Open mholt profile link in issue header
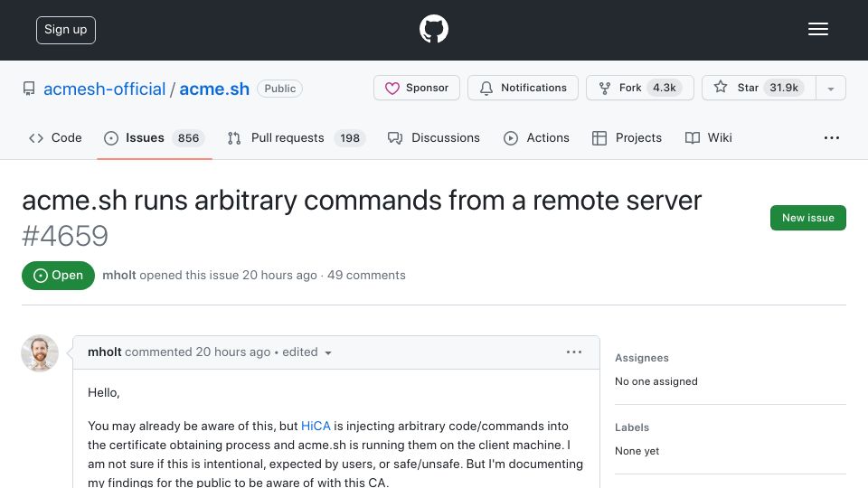Image resolution: width=868 pixels, height=488 pixels. coord(119,275)
